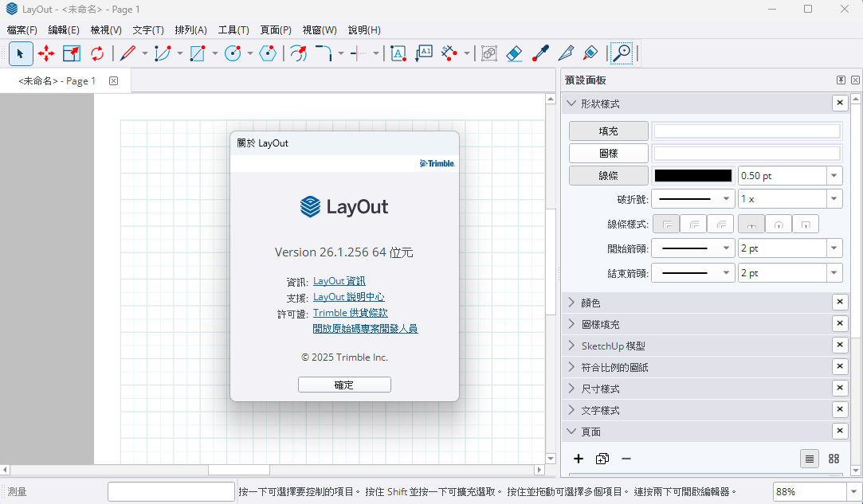Image resolution: width=863 pixels, height=504 pixels.
Task: Toggle the 填充 fill button
Action: 609,131
